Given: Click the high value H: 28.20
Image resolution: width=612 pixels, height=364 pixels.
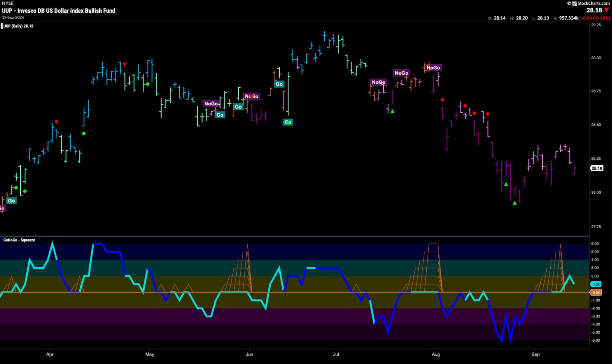Looking at the screenshot, I should coord(519,18).
